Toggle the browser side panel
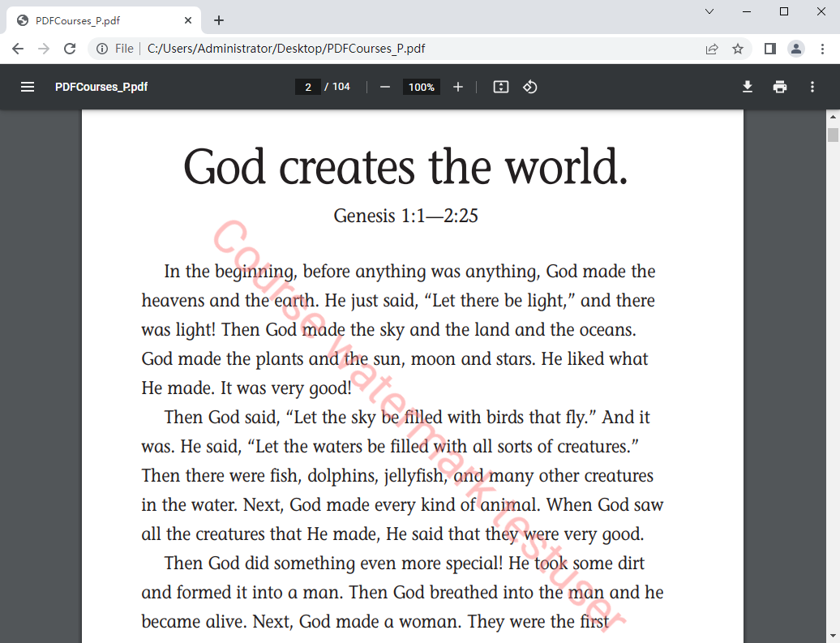Viewport: 840px width, 643px height. pos(770,49)
